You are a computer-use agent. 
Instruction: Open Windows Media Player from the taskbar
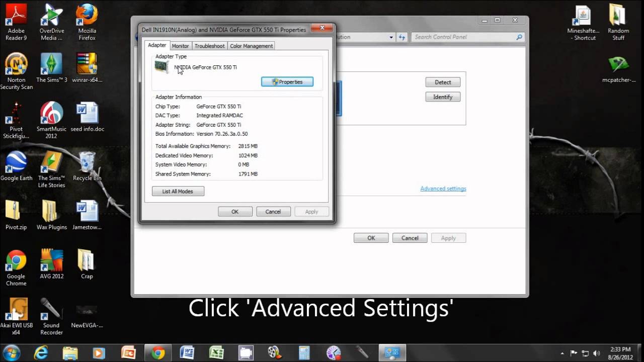(100, 352)
